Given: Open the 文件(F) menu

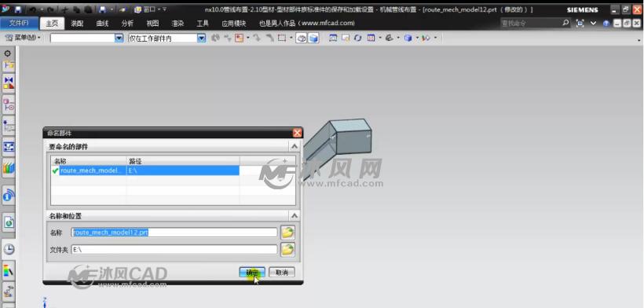Looking at the screenshot, I should (x=19, y=23).
